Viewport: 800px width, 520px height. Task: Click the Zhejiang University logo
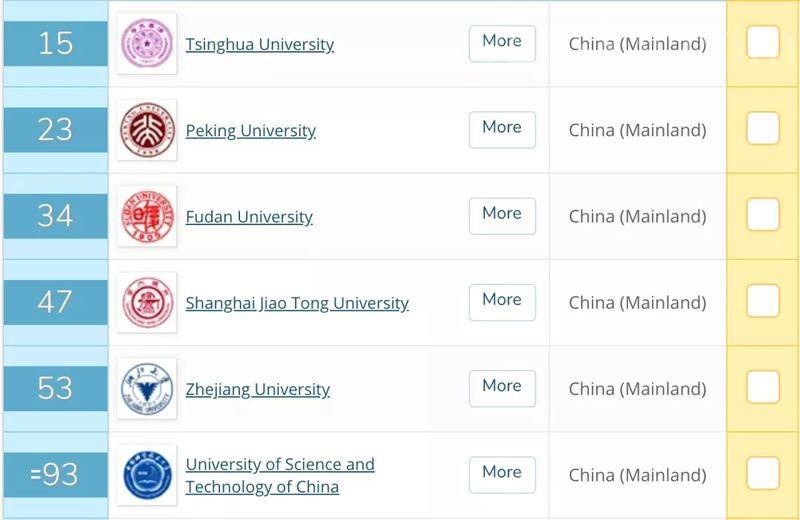pos(147,389)
